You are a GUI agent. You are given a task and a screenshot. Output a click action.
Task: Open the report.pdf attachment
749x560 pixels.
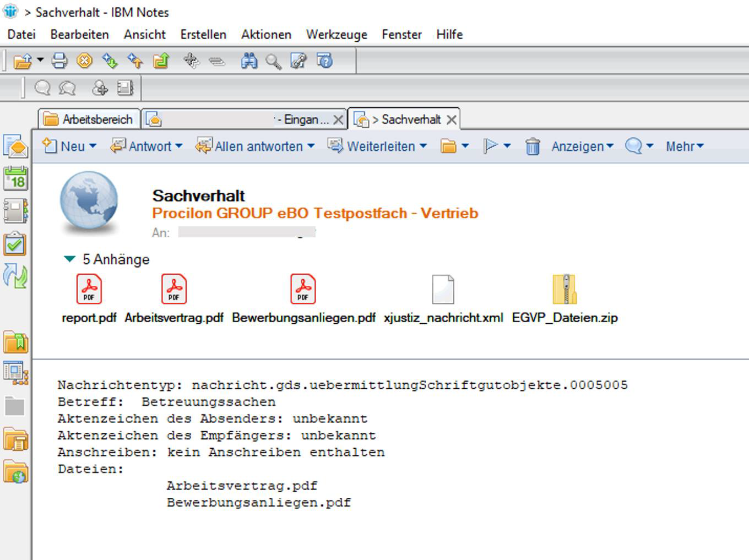pyautogui.click(x=89, y=290)
